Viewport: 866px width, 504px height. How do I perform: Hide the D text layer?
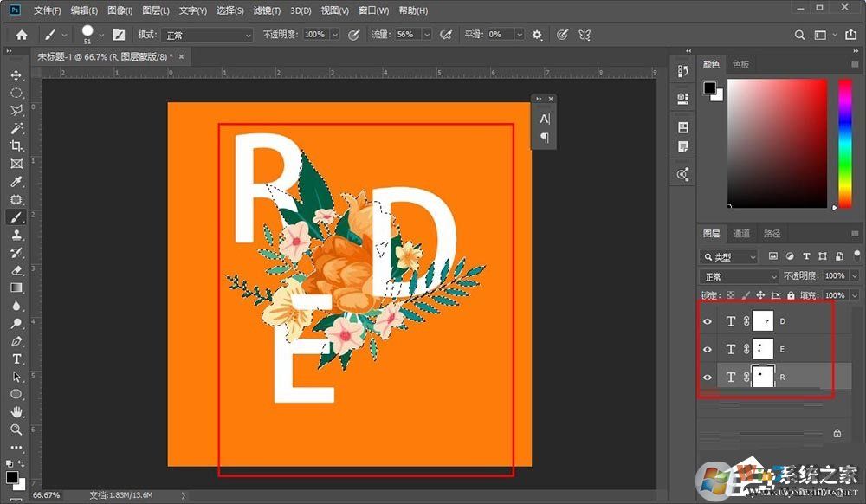pyautogui.click(x=708, y=320)
